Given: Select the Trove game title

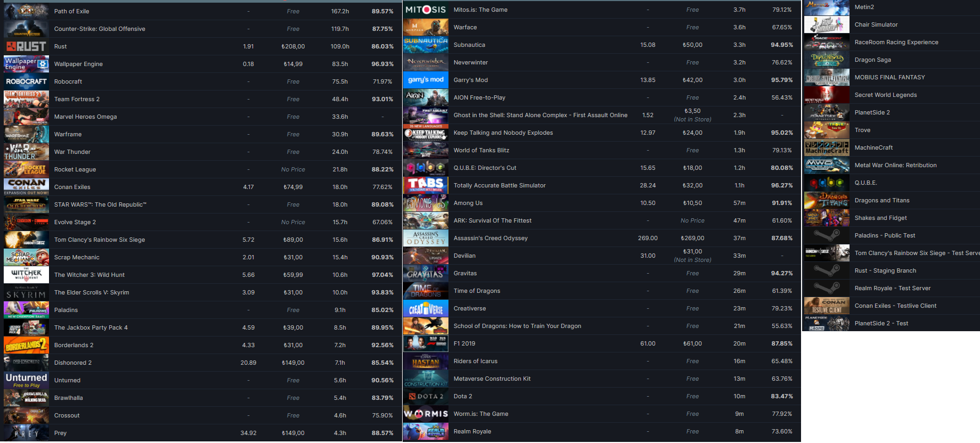Looking at the screenshot, I should [862, 130].
